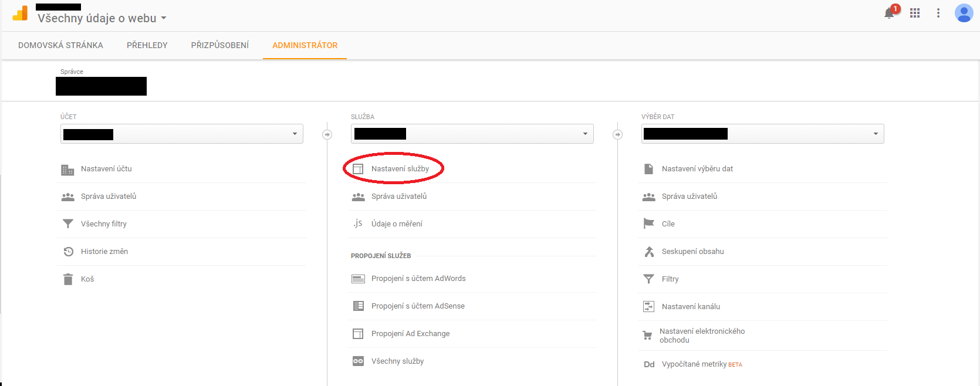This screenshot has width=980, height=386.
Task: Click the .js icon beside Údaje o měření
Action: (358, 224)
